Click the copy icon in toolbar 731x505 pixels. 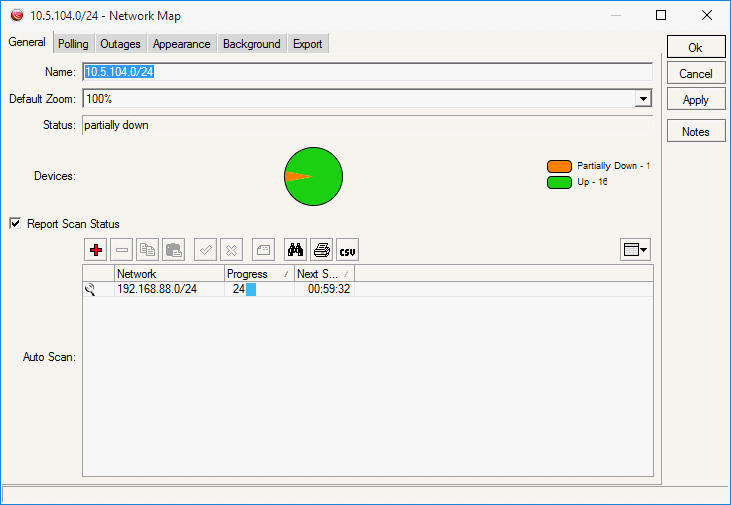[148, 249]
